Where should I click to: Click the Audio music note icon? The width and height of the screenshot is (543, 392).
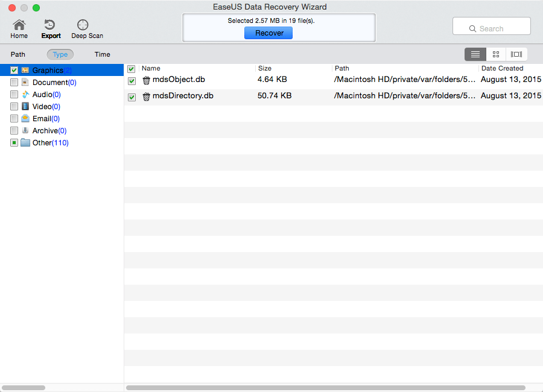(x=25, y=94)
